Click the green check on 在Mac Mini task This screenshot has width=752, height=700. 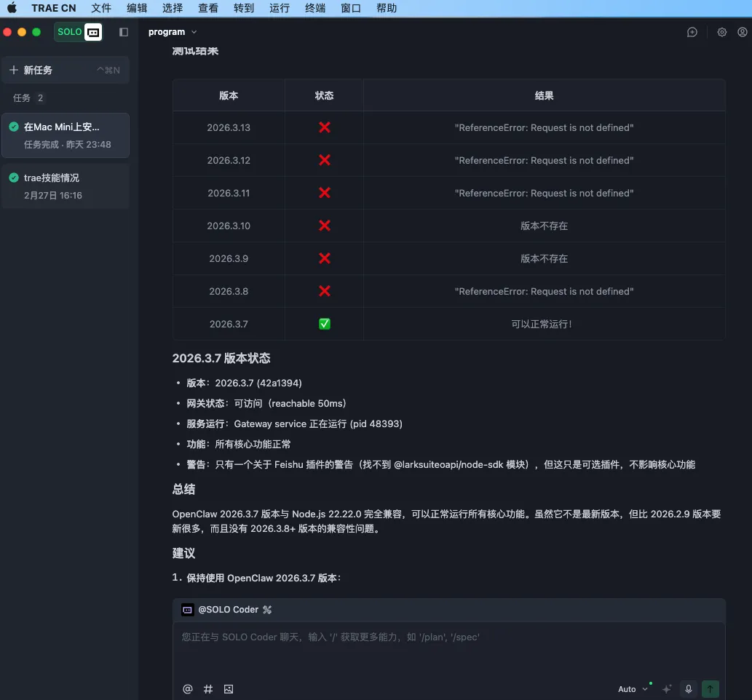[14, 127]
